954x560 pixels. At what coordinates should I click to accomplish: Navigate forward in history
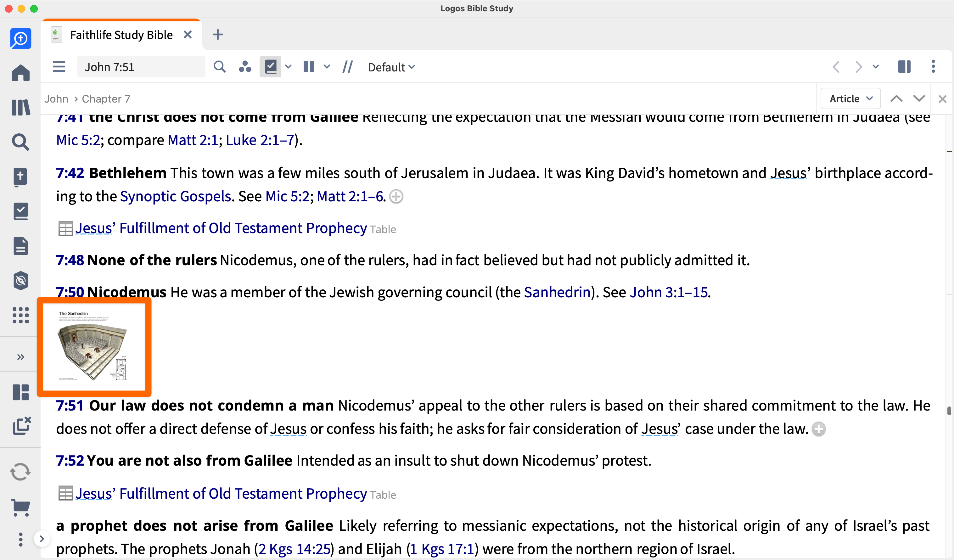coord(859,67)
